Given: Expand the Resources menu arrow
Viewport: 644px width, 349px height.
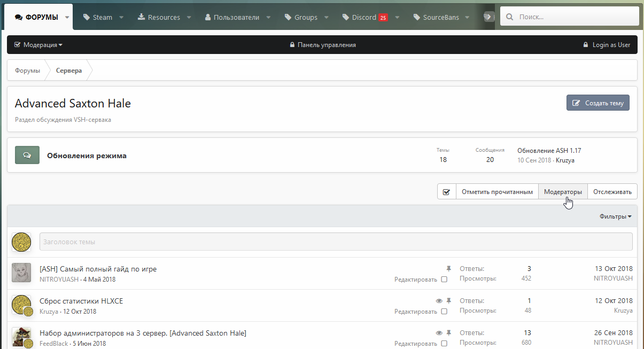Looking at the screenshot, I should point(189,17).
